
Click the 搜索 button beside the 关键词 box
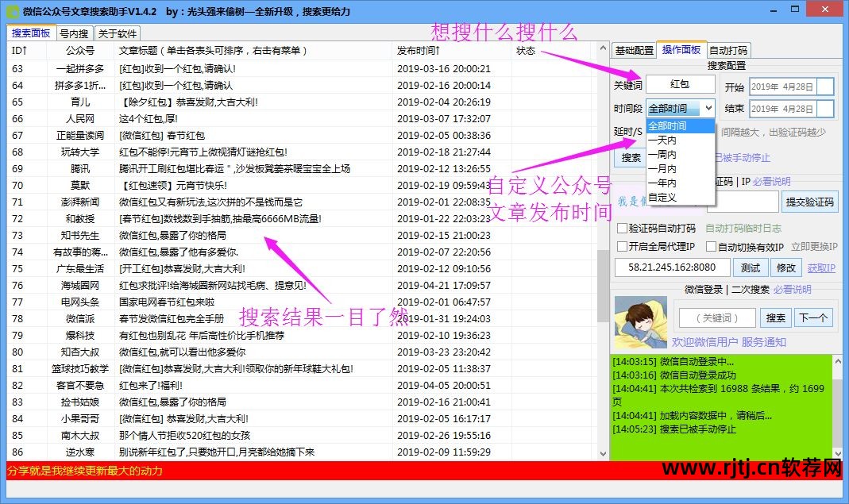pos(775,317)
